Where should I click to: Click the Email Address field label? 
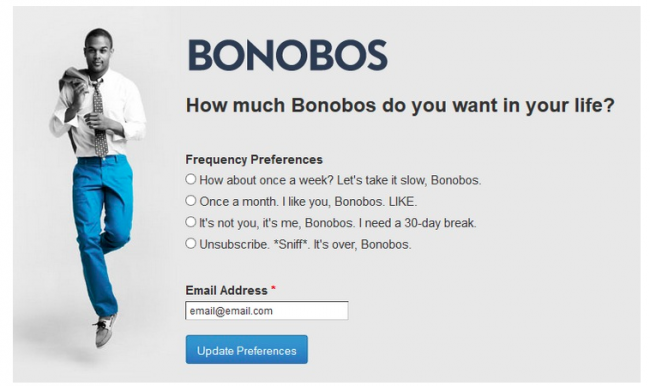226,291
